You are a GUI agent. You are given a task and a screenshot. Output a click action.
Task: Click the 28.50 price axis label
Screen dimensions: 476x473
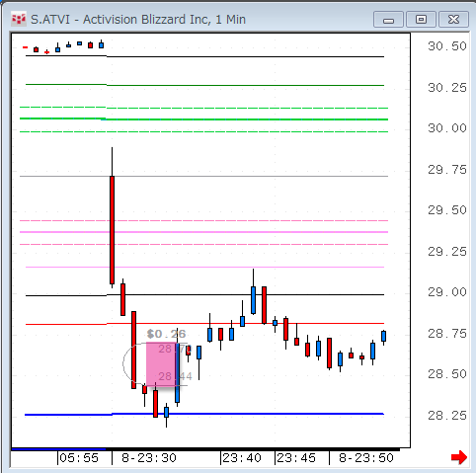pos(447,374)
